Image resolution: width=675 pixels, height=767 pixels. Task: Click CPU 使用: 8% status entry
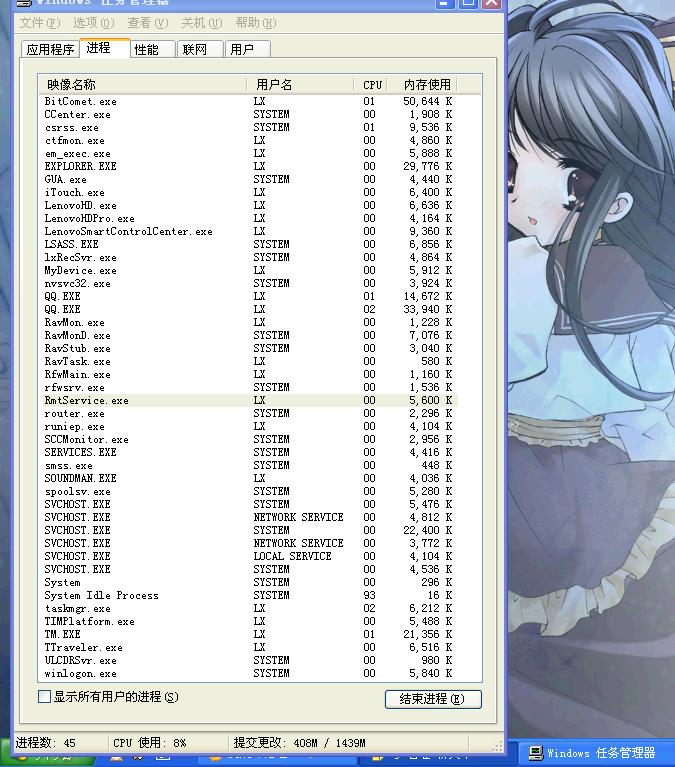[150, 743]
